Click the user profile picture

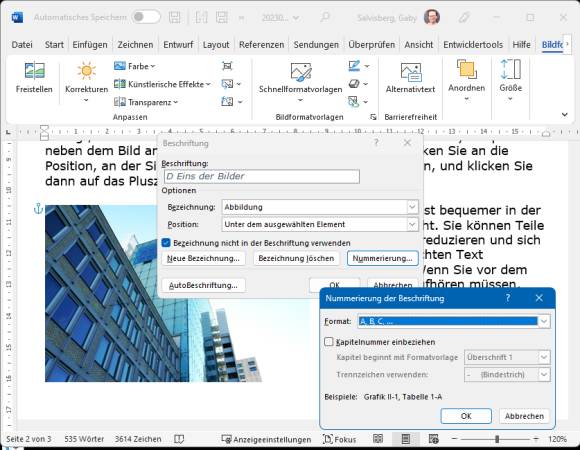pos(432,17)
